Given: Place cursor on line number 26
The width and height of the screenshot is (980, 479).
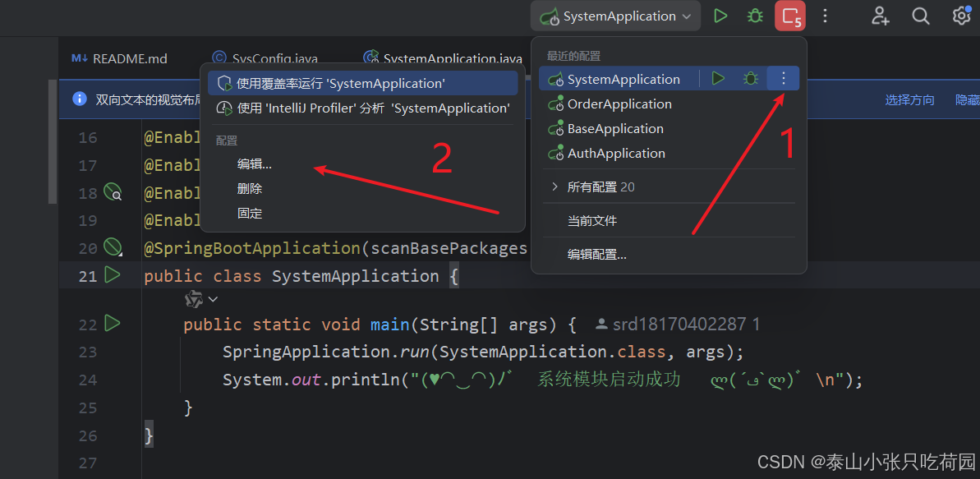Looking at the screenshot, I should tap(88, 435).
